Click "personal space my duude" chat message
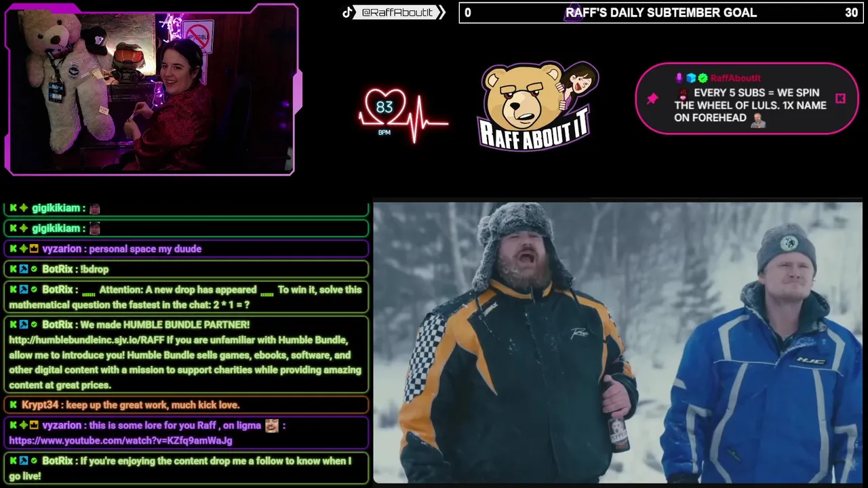This screenshot has height=488, width=868. (145, 249)
